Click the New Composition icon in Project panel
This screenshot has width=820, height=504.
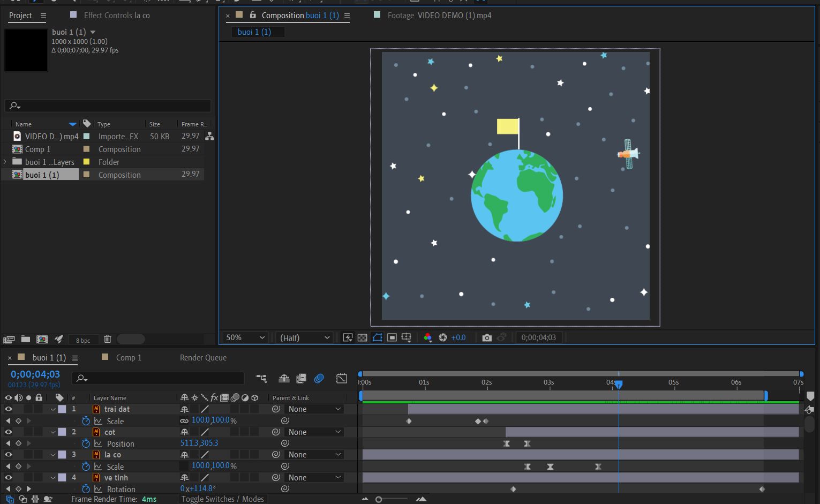pyautogui.click(x=42, y=339)
